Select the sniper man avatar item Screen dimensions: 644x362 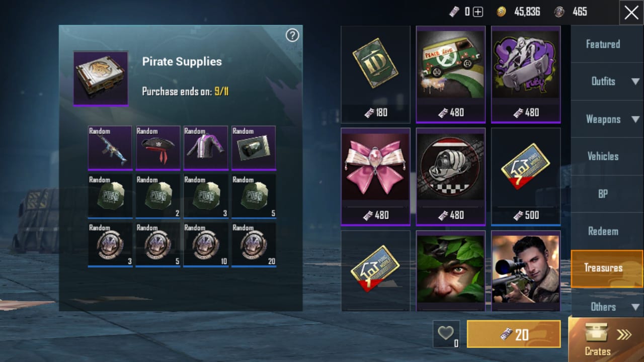pos(526,271)
